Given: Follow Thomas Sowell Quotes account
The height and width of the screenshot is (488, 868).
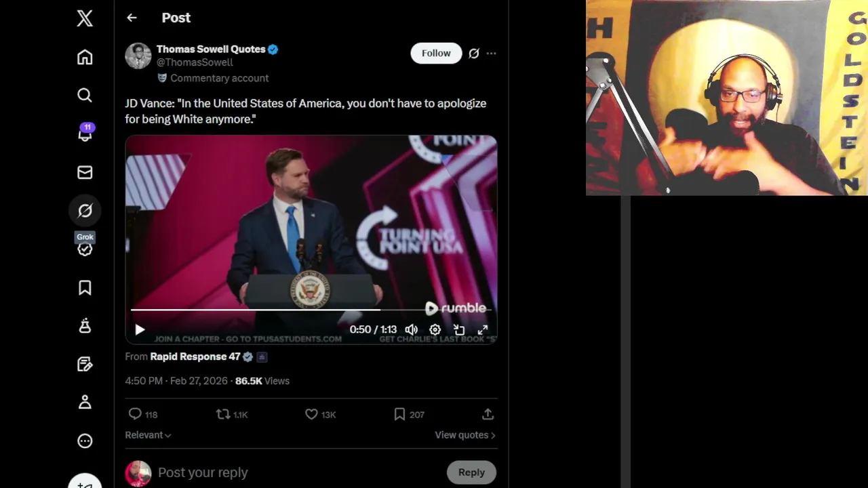Looking at the screenshot, I should pyautogui.click(x=436, y=54).
